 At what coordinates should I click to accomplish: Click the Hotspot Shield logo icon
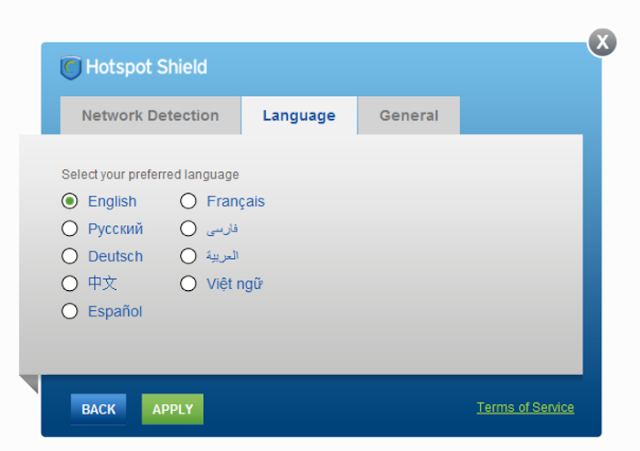pos(71,67)
